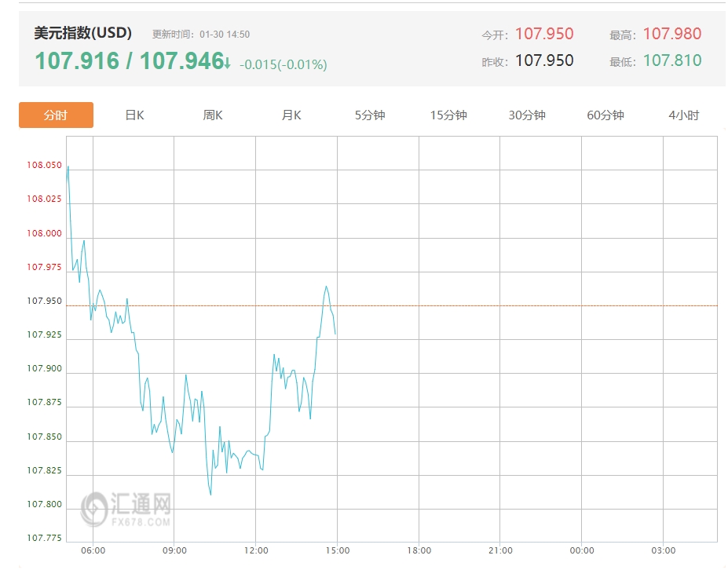The width and height of the screenshot is (728, 570).
Task: Click the 今开 value 107.950
Action: click(x=544, y=34)
